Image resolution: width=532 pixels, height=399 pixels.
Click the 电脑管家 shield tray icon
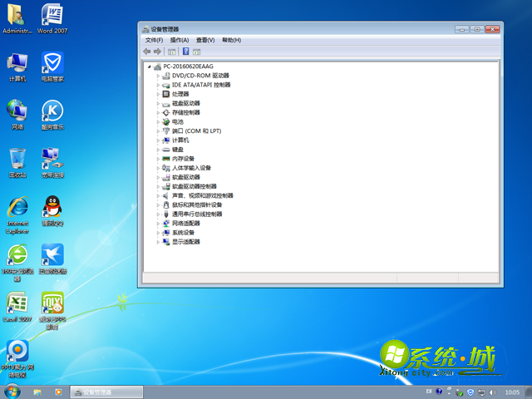[x=470, y=392]
